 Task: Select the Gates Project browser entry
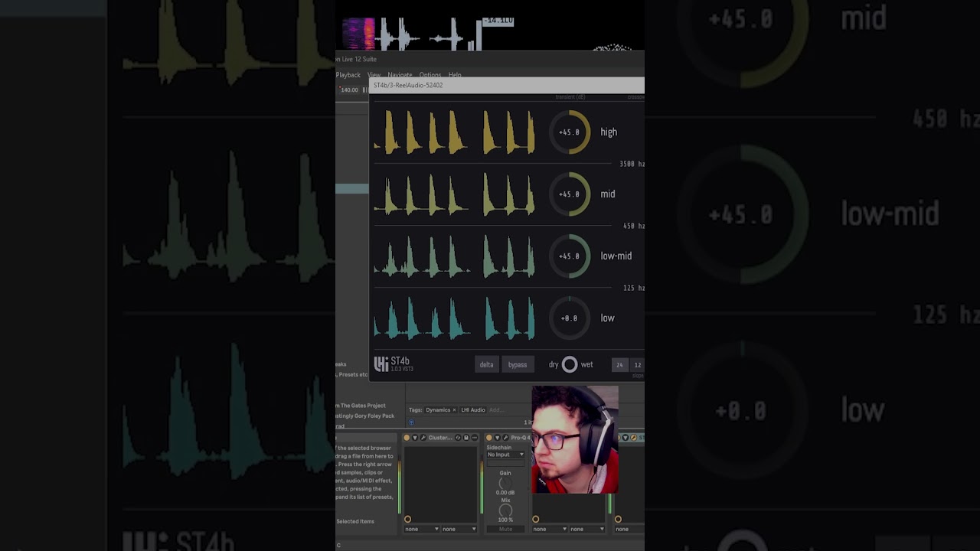(361, 406)
